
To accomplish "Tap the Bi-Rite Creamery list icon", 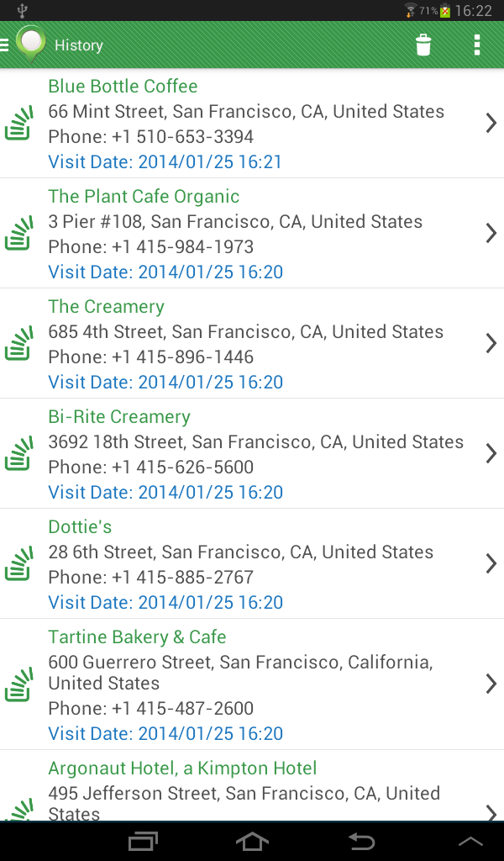I will [19, 453].
